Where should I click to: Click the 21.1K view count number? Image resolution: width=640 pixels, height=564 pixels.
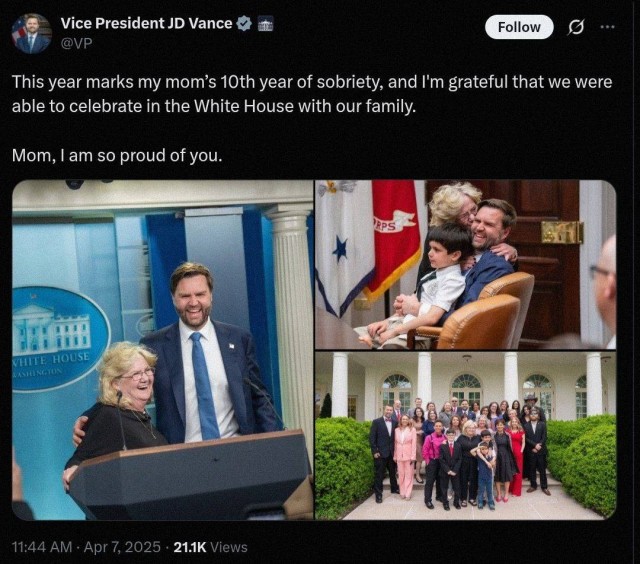(x=189, y=547)
